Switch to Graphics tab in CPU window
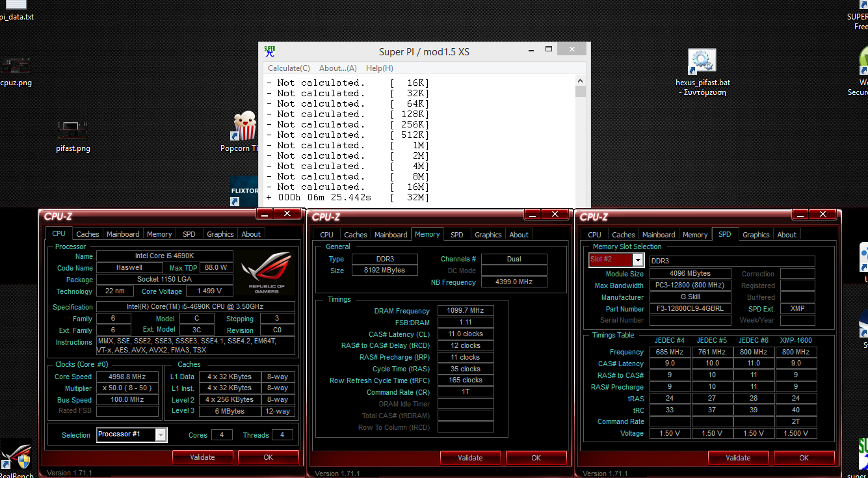 220,234
